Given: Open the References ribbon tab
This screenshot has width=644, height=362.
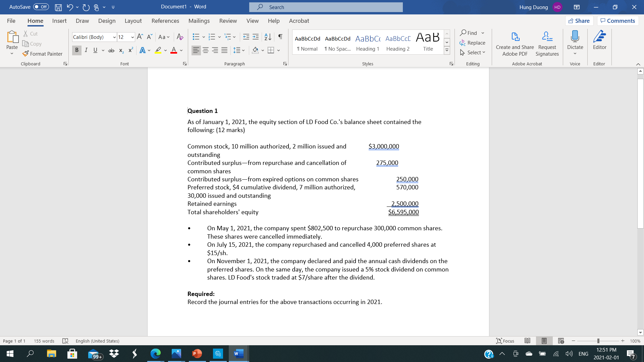Looking at the screenshot, I should pos(165,21).
